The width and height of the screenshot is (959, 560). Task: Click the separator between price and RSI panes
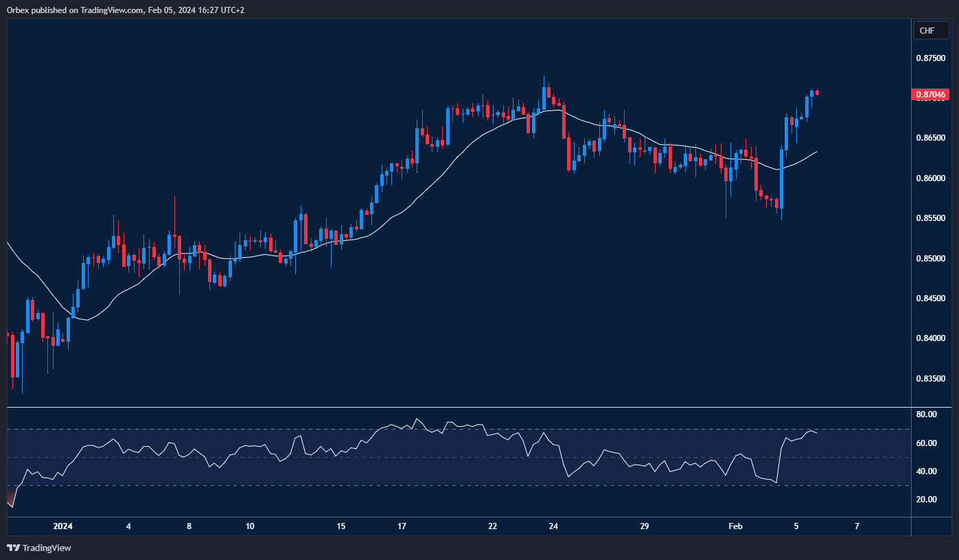pyautogui.click(x=459, y=408)
